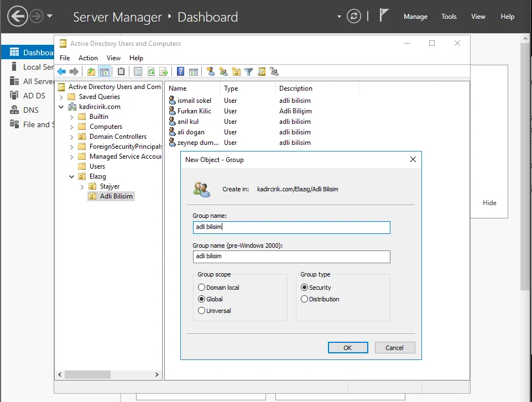Viewport: 532px width, 402px height.
Task: Click Server Manager forward navigation arrow
Action: click(x=36, y=16)
